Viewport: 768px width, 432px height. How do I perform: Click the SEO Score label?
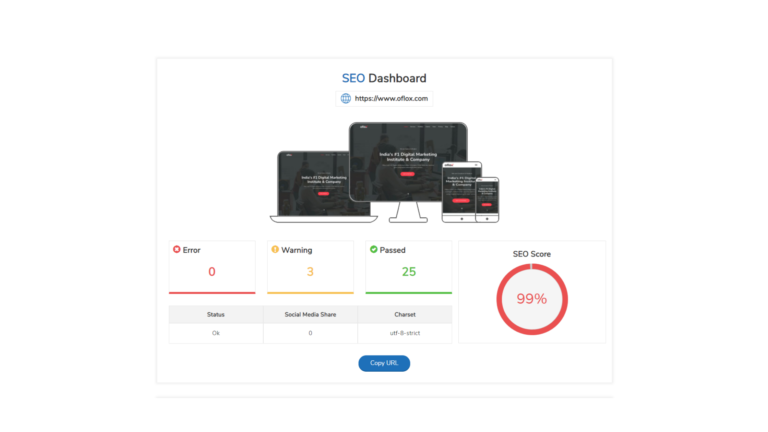532,254
